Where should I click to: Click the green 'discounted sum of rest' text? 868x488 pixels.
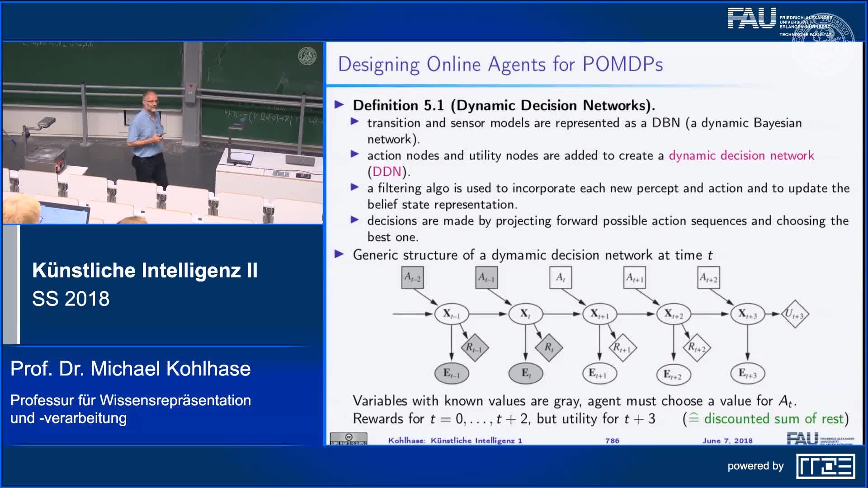(x=774, y=418)
